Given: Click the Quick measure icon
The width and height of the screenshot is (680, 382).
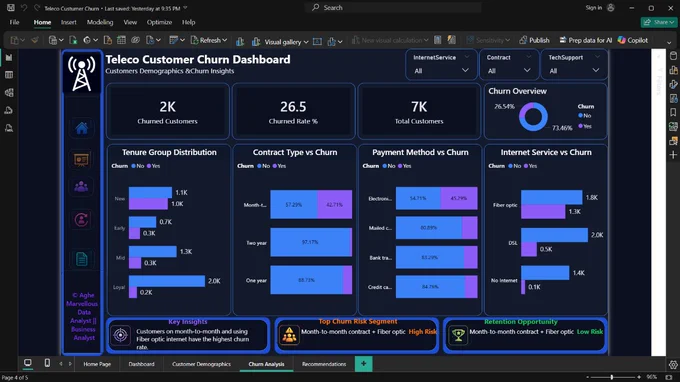Looking at the screenshot, I should click(x=451, y=40).
